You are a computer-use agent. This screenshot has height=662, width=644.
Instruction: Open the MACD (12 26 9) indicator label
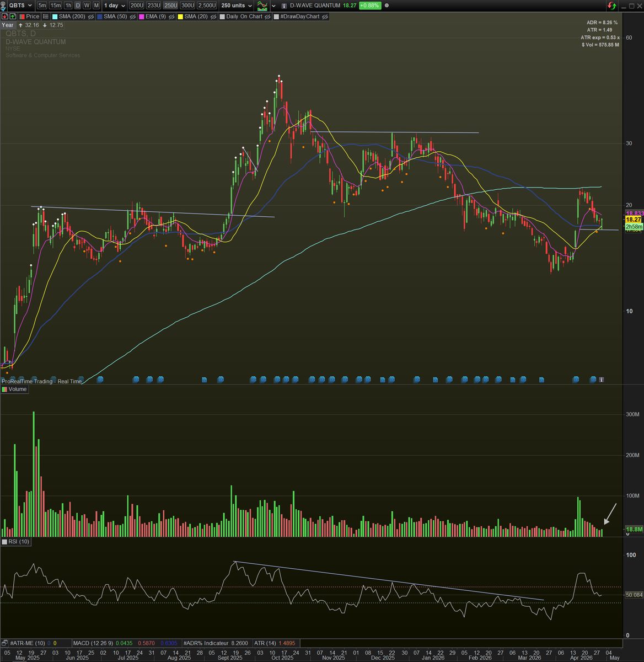pyautogui.click(x=94, y=643)
